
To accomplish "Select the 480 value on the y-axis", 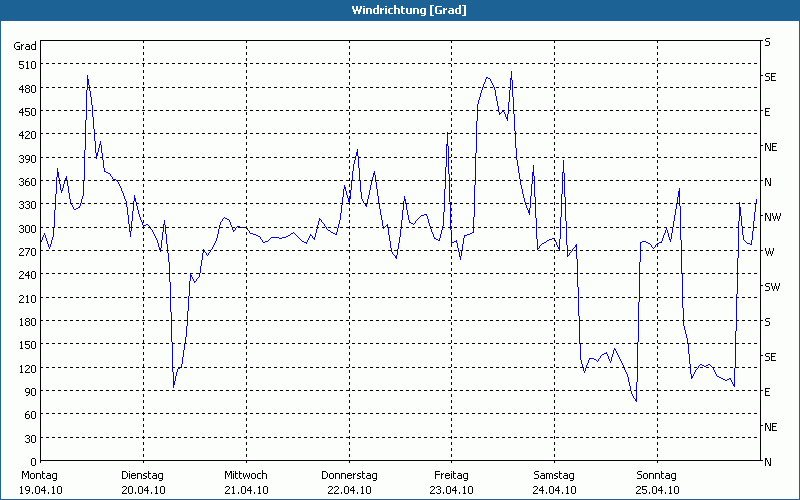I will pyautogui.click(x=28, y=89).
